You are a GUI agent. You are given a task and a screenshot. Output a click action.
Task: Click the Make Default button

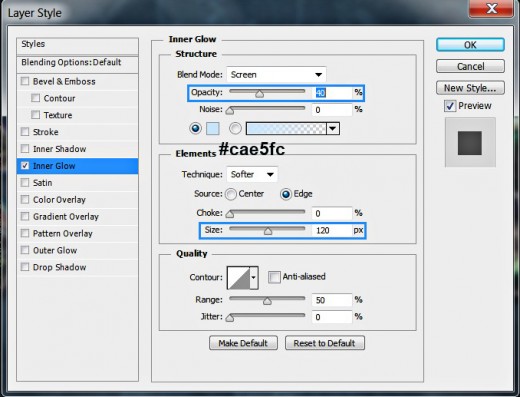coord(243,343)
